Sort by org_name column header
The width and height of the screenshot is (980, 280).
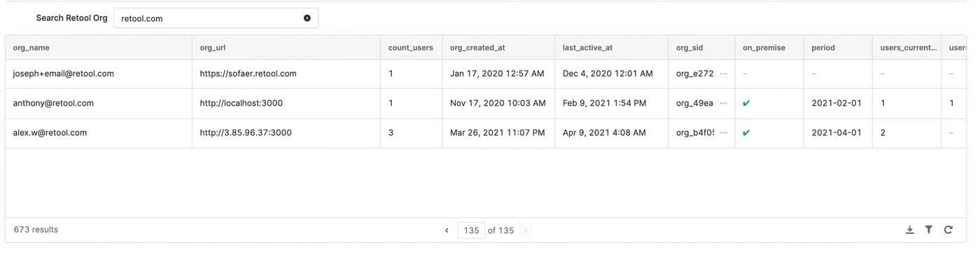[x=31, y=48]
